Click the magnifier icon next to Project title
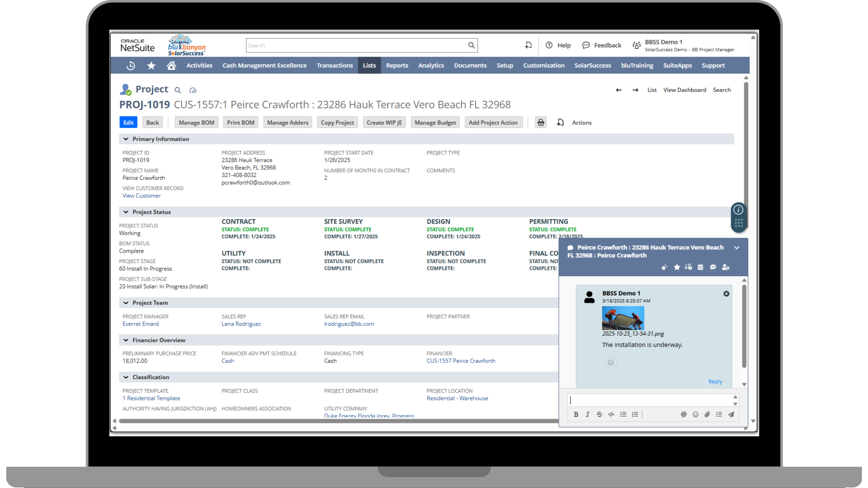The height and width of the screenshot is (488, 868). coord(178,90)
